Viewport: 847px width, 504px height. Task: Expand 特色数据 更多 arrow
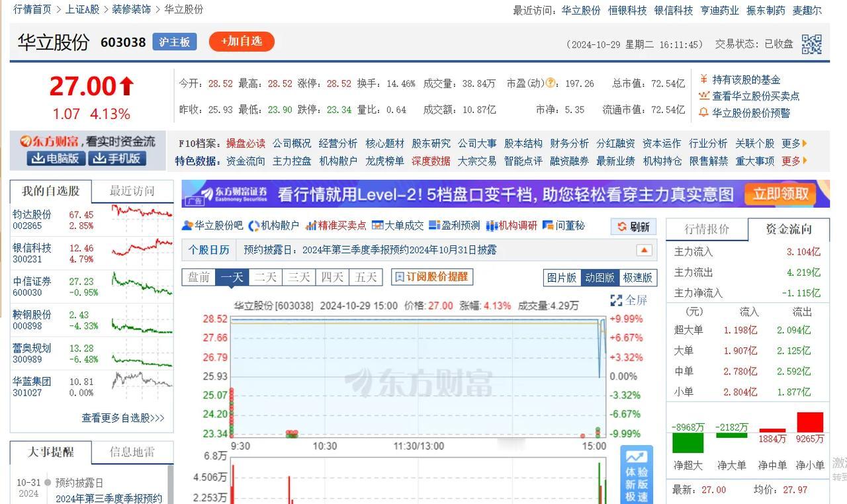pos(805,161)
